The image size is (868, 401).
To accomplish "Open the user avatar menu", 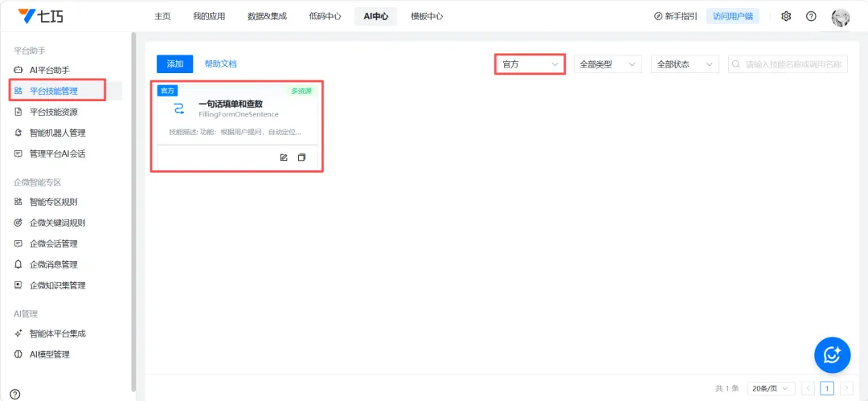I will tap(841, 17).
